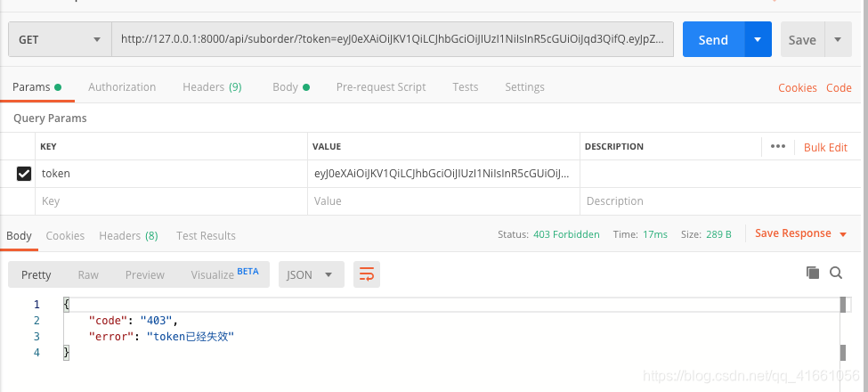Screen dimensions: 868x392
Task: Click the token value cell
Action: 443,174
